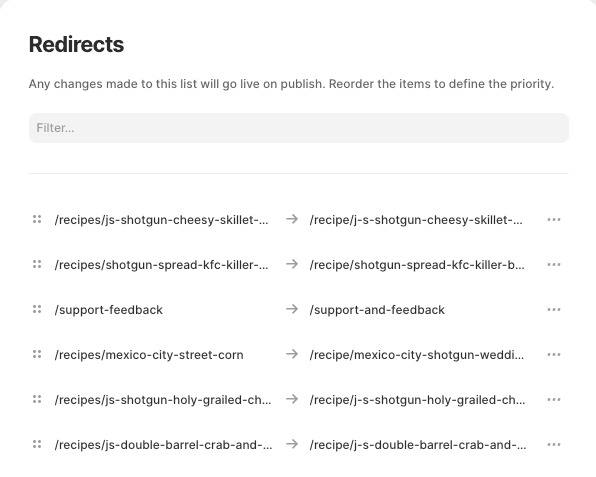Click drag handle for shotgun-spread-kfc-killer redirect
This screenshot has height=477, width=596.
37,264
